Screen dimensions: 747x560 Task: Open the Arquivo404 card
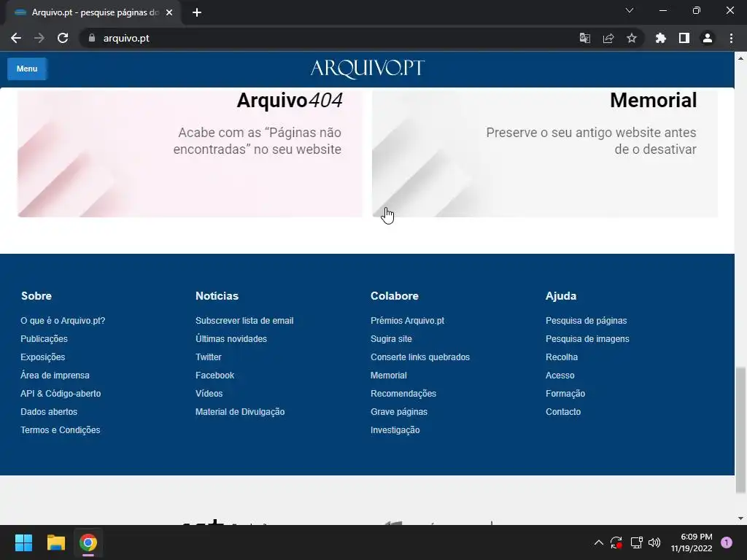click(190, 152)
